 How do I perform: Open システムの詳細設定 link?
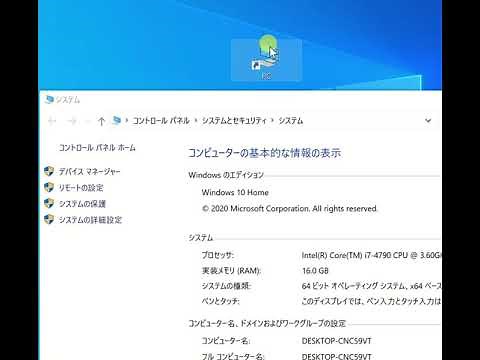(90, 220)
